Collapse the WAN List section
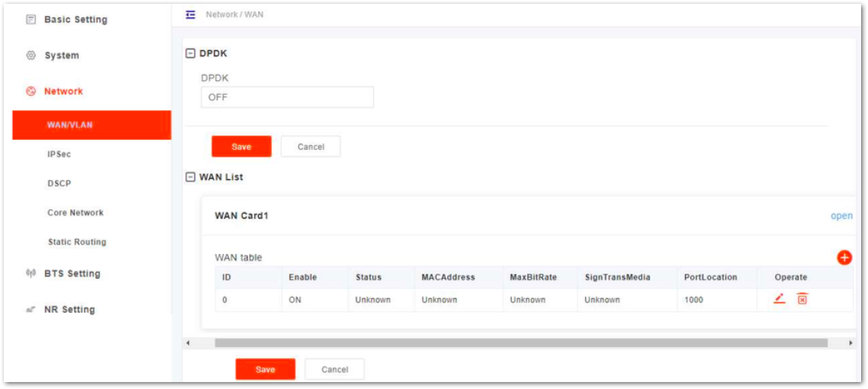868x389 pixels. pos(191,177)
